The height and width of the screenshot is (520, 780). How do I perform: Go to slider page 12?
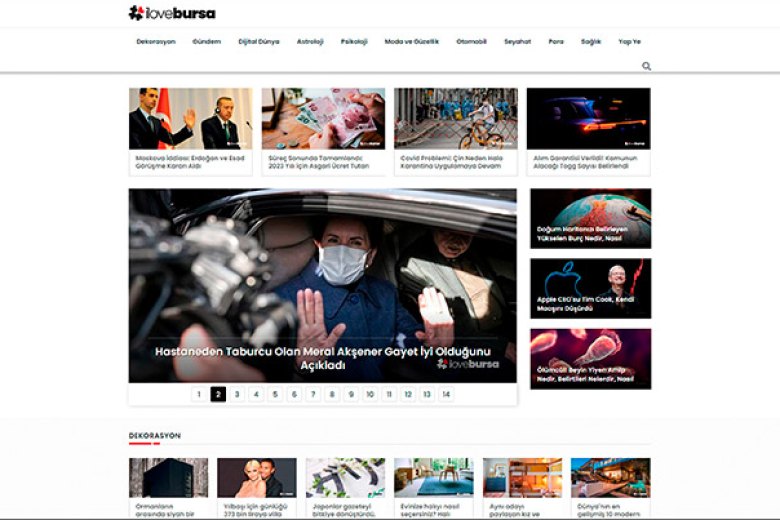[x=408, y=394]
